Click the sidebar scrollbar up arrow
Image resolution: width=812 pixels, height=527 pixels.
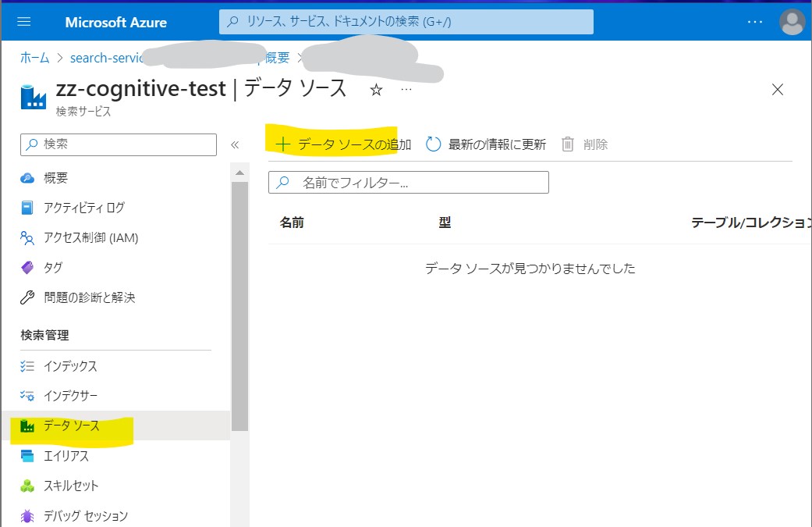pos(239,173)
